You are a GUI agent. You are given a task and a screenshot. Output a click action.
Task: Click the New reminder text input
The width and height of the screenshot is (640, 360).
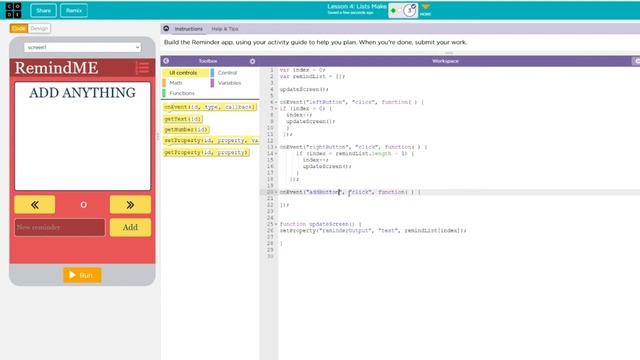pos(60,227)
